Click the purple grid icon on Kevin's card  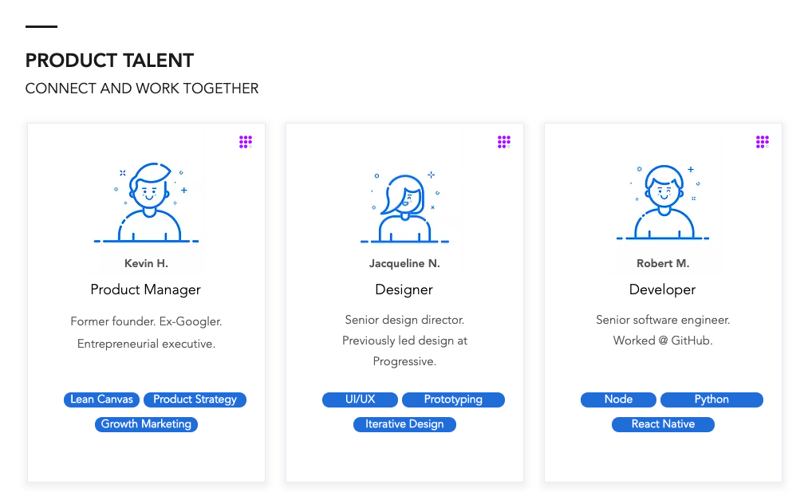click(x=246, y=142)
